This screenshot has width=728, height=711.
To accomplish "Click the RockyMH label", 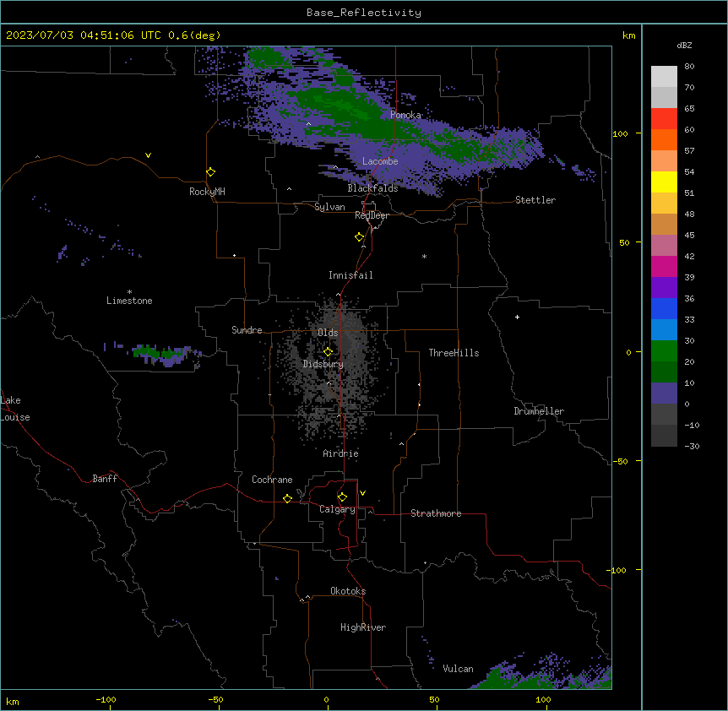I will (x=207, y=192).
